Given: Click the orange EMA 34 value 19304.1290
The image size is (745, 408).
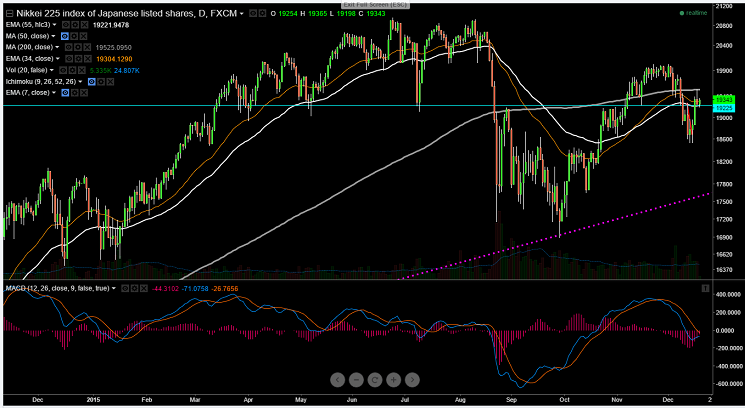Looking at the screenshot, I should click(115, 59).
